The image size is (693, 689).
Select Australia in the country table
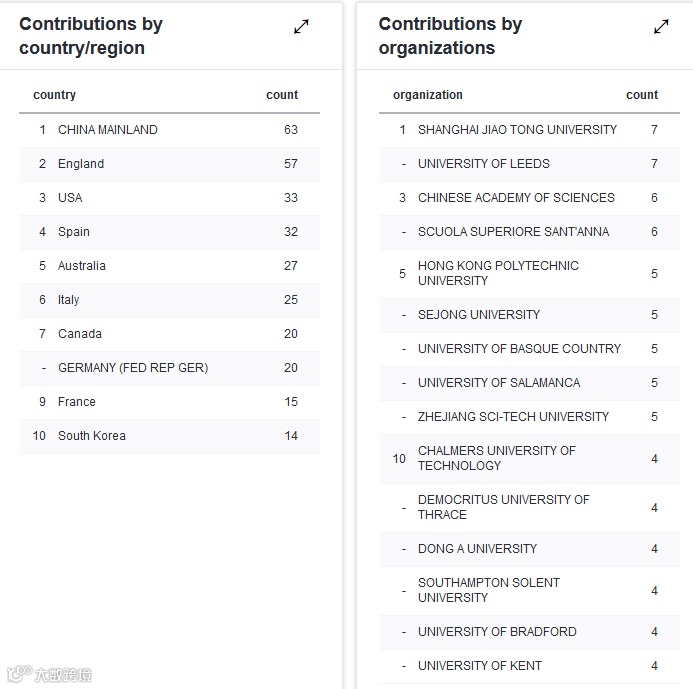tap(82, 266)
